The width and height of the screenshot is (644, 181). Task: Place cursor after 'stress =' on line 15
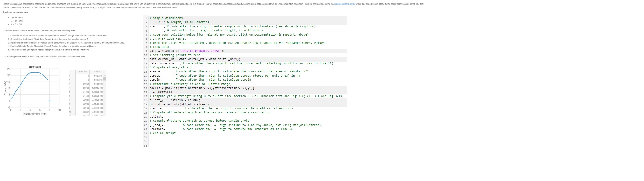coord(168,76)
